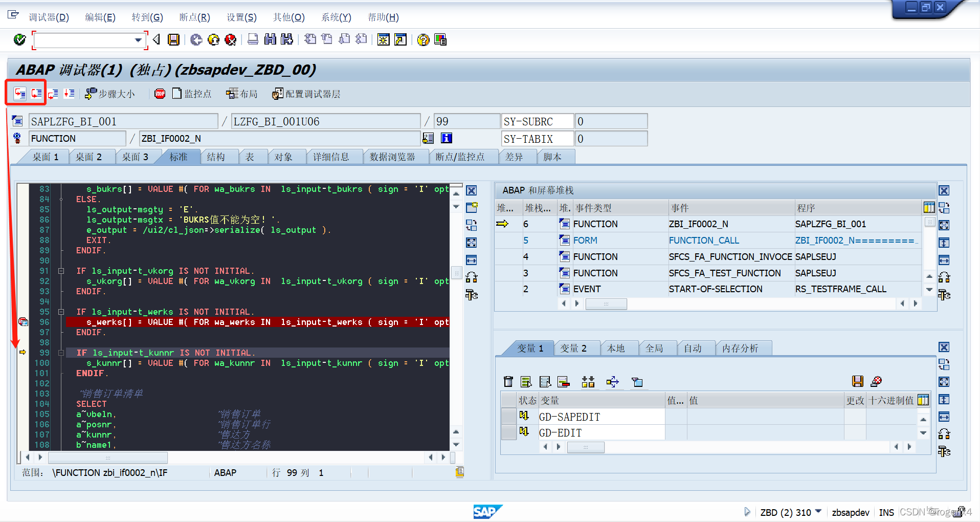Switch to the 本地 variables tab
The image size is (980, 522).
pyautogui.click(x=616, y=349)
